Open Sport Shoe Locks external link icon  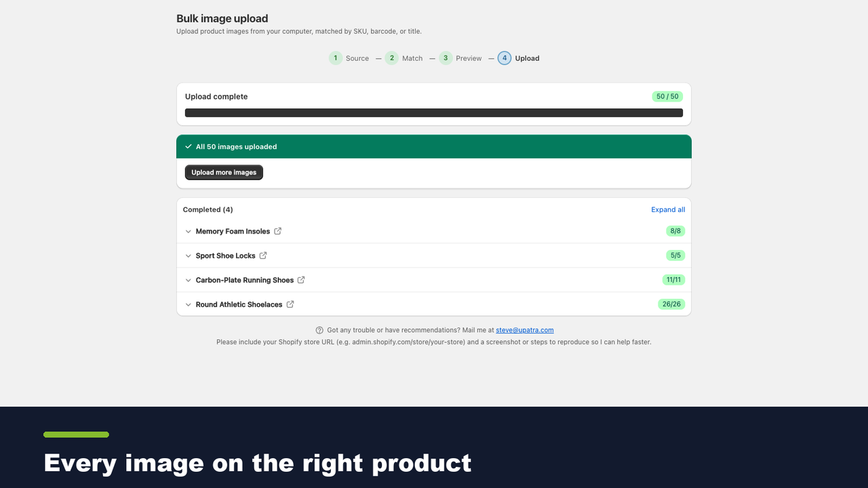tap(263, 256)
